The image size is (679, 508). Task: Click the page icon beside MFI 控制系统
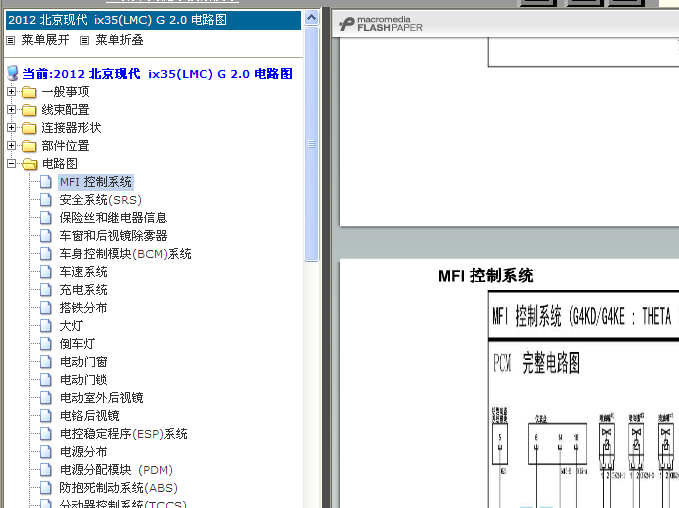(45, 182)
